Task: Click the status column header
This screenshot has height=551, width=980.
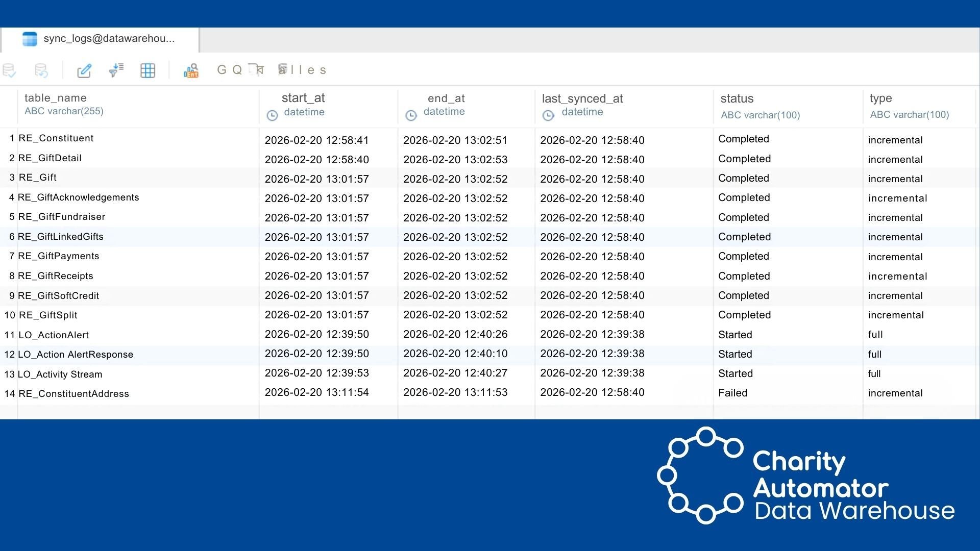Action: click(x=737, y=98)
